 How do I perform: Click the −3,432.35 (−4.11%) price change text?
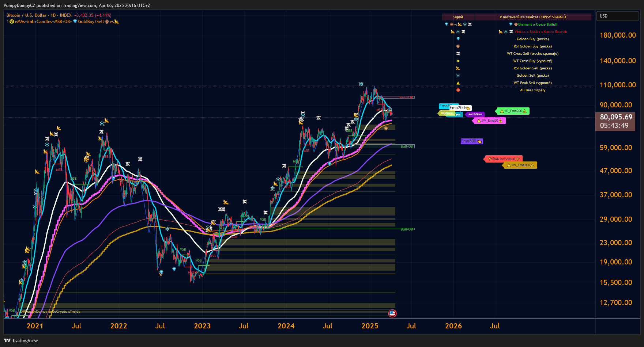coord(93,15)
